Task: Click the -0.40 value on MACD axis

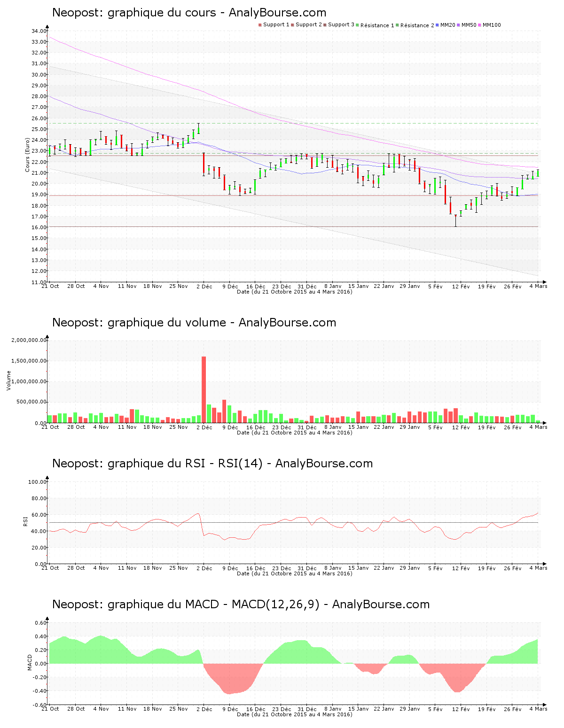Action: click(40, 691)
